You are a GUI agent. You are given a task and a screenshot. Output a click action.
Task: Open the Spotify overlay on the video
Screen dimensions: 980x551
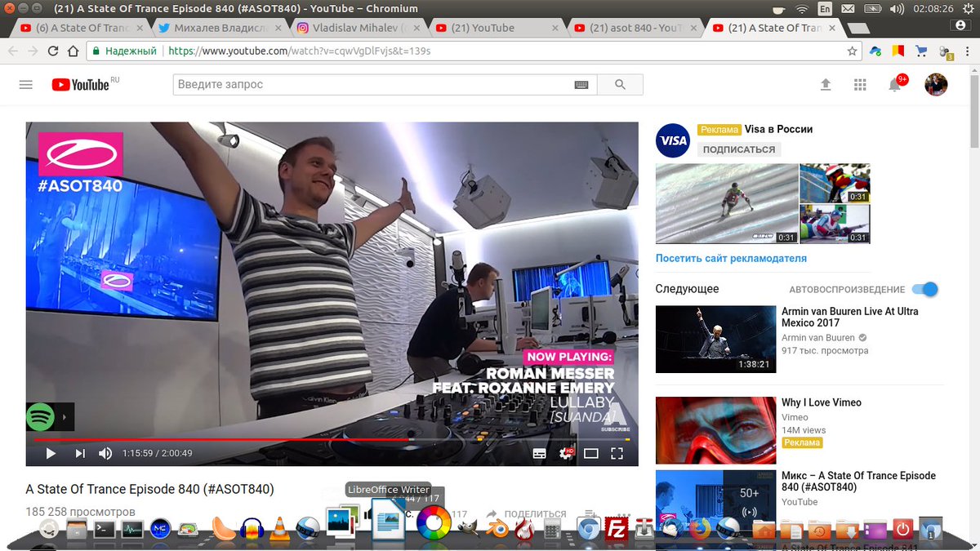(x=41, y=418)
